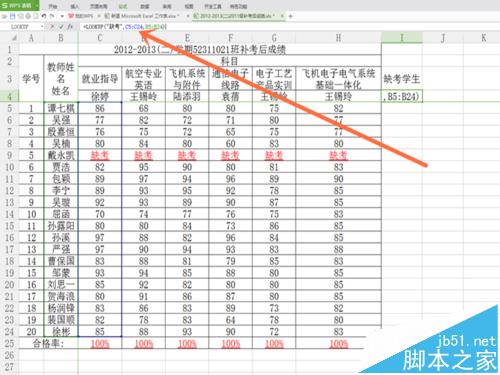This screenshot has width=500, height=375.
Task: Click the Redo icon
Action: [52, 16]
